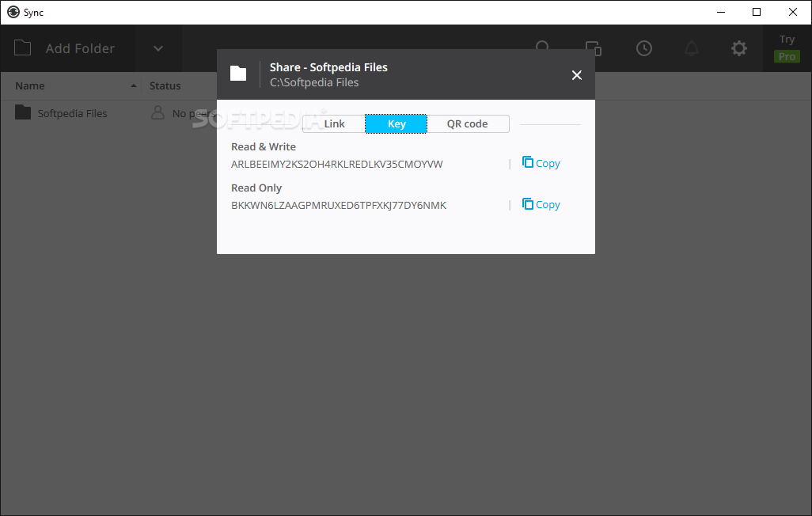Click the Sync app icon in title bar
812x516 pixels.
[x=13, y=12]
